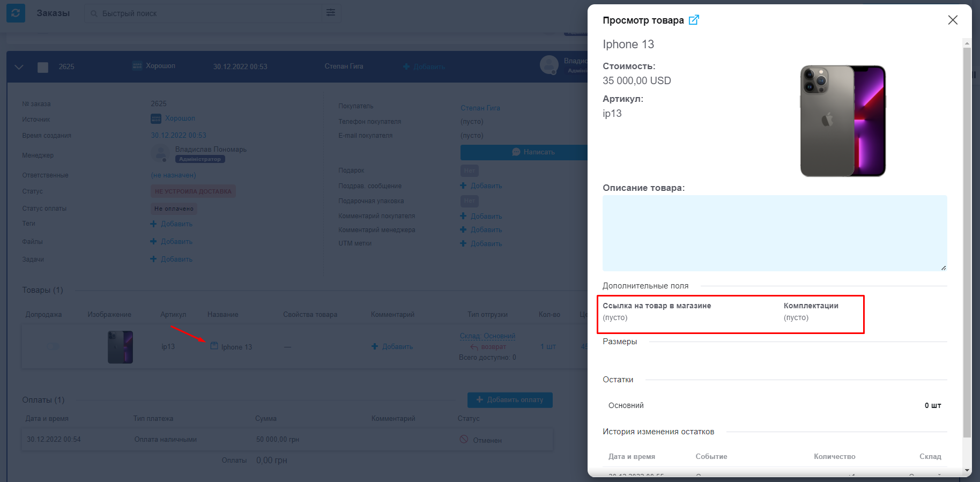Add a tag to the order
Image resolution: width=980 pixels, height=482 pixels.
tap(172, 224)
